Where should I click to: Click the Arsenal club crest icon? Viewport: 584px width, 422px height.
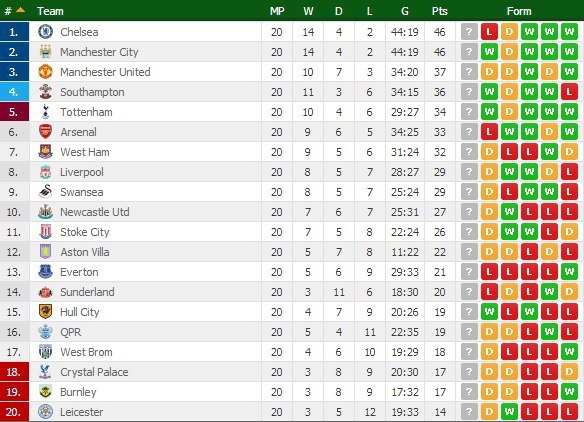45,131
